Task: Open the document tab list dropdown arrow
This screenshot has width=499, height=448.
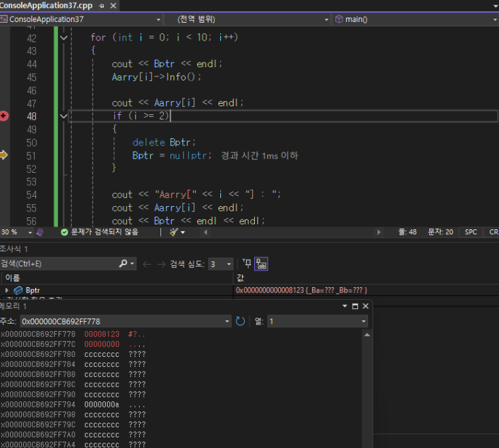Action: tap(495, 6)
